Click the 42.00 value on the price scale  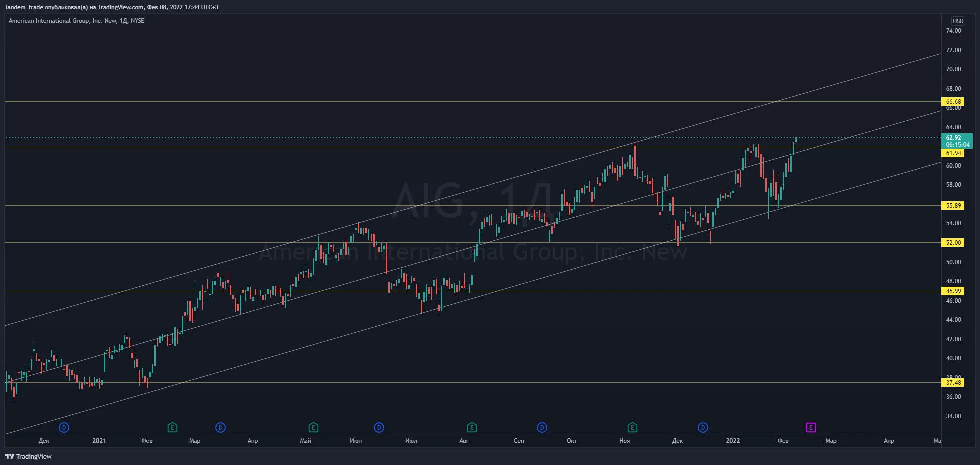[953, 339]
